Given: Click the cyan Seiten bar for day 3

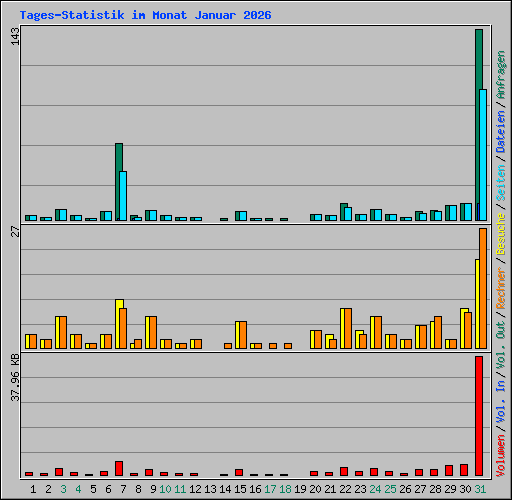Looking at the screenshot, I should 63,215.
